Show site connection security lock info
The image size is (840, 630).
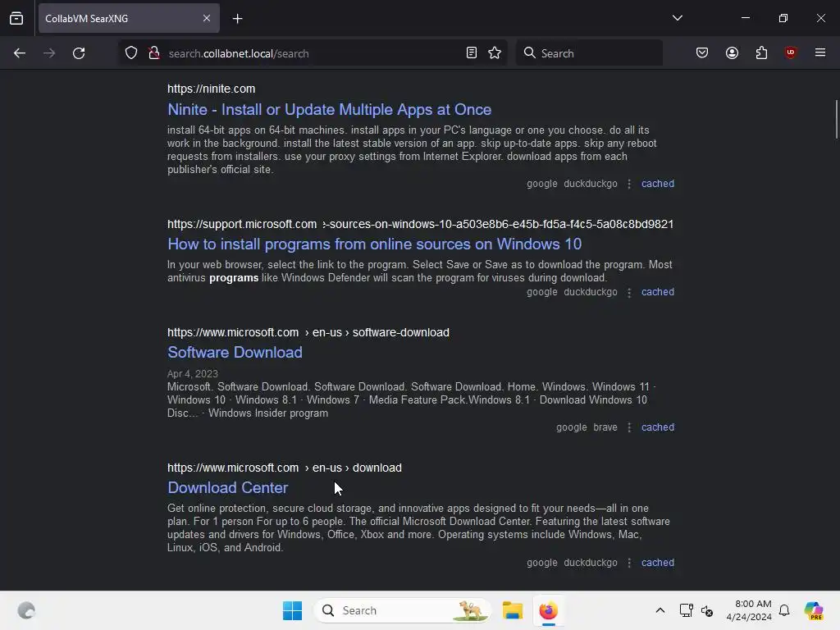[154, 53]
